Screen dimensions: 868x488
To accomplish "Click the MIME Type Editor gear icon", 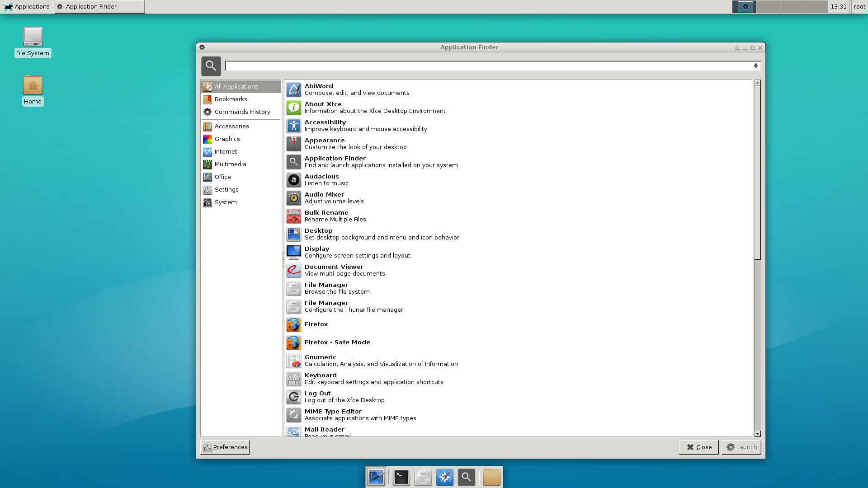I will (294, 415).
